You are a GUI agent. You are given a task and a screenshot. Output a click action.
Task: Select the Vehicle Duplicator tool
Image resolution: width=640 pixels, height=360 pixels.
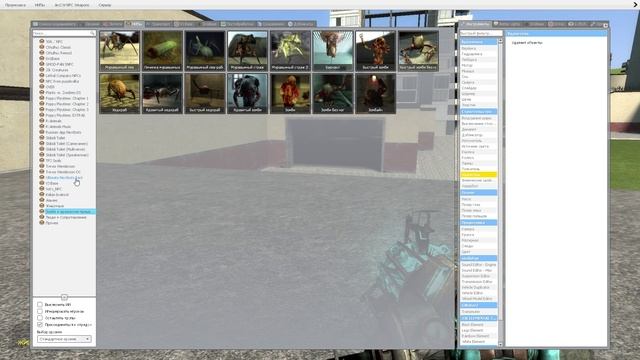[x=478, y=287]
